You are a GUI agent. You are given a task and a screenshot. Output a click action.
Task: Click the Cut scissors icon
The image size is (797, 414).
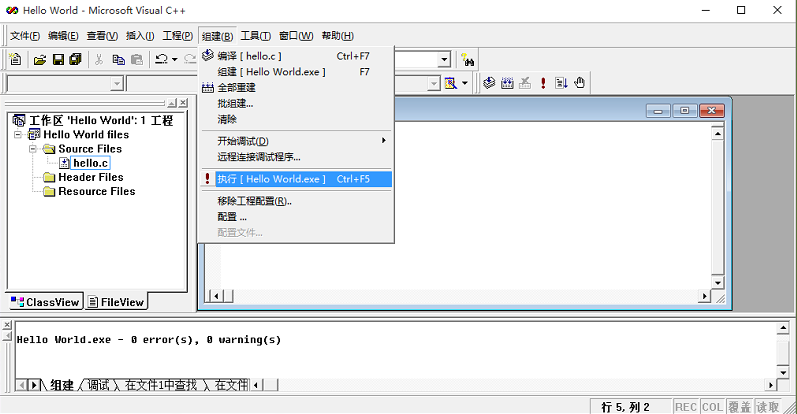[x=99, y=60]
